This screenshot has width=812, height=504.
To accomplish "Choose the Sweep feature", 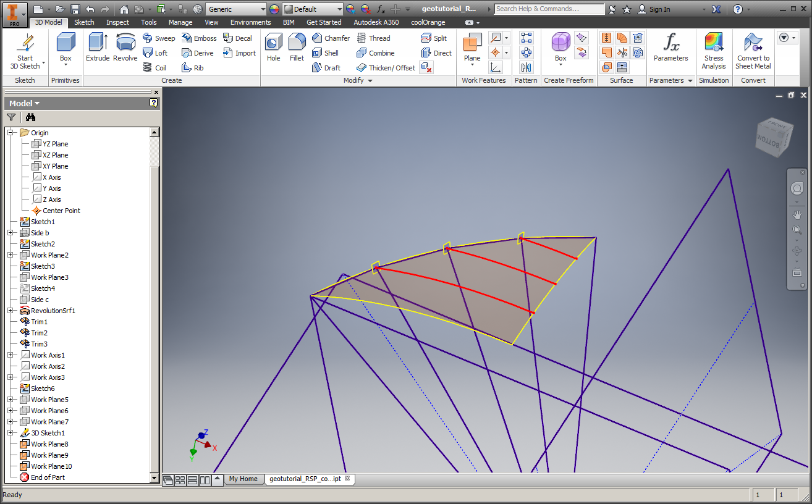I will (159, 38).
